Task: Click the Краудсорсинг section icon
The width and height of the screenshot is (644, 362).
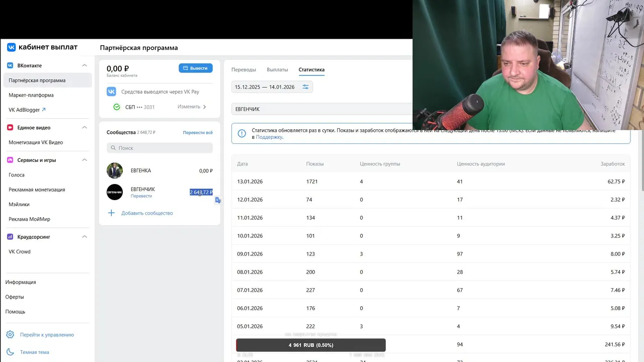Action: pos(10,237)
